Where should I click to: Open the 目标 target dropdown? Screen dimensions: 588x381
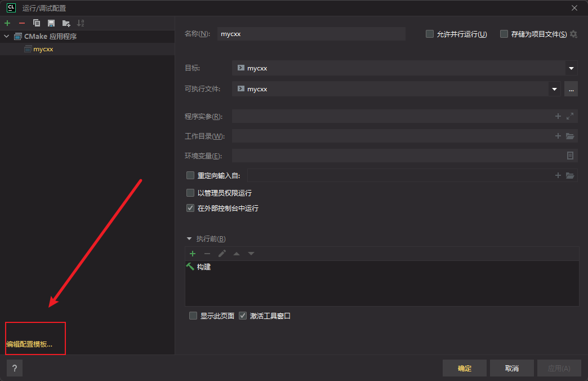(x=571, y=68)
